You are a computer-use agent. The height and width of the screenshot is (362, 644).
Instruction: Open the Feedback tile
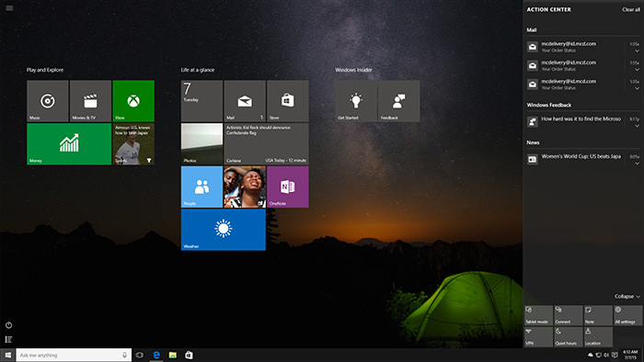tap(398, 101)
